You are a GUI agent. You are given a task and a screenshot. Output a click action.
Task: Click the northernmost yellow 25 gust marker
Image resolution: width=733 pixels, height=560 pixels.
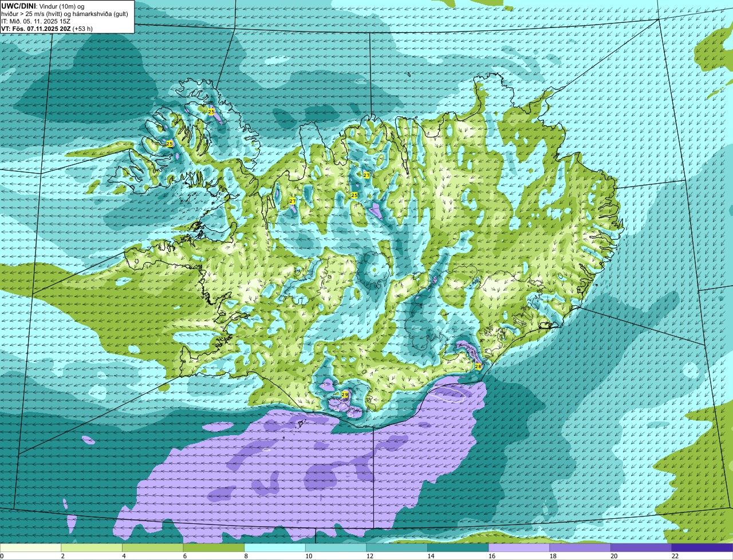pos(211,112)
